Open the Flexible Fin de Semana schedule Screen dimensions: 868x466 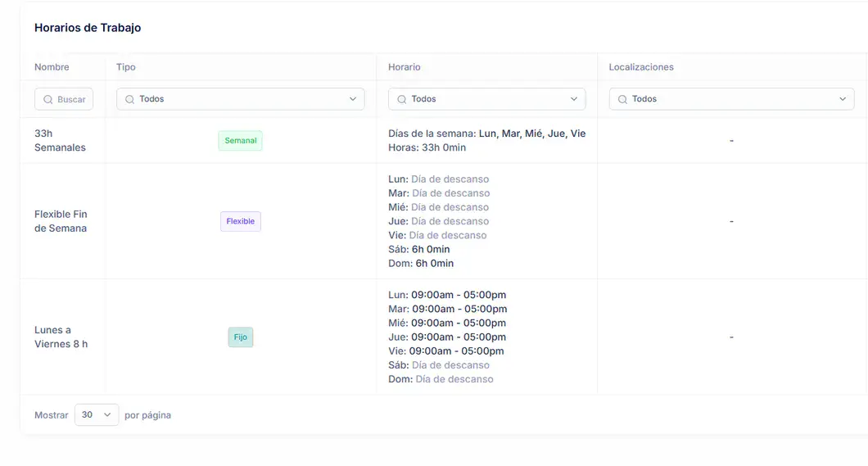(61, 221)
